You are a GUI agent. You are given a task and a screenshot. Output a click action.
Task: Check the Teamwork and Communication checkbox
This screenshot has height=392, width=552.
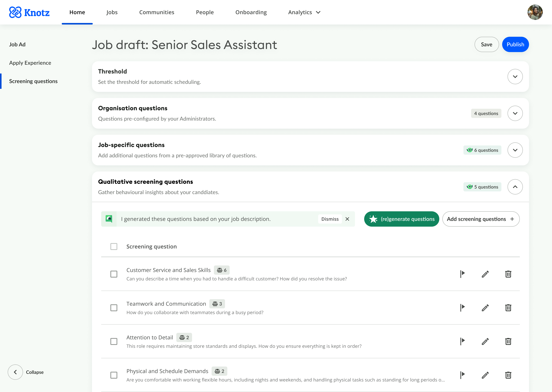click(x=114, y=308)
